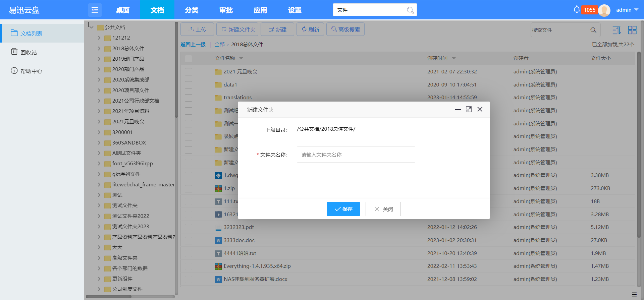Screen dimensions: 644x300
Task: Click the 高级搜索 button
Action: coord(345,29)
